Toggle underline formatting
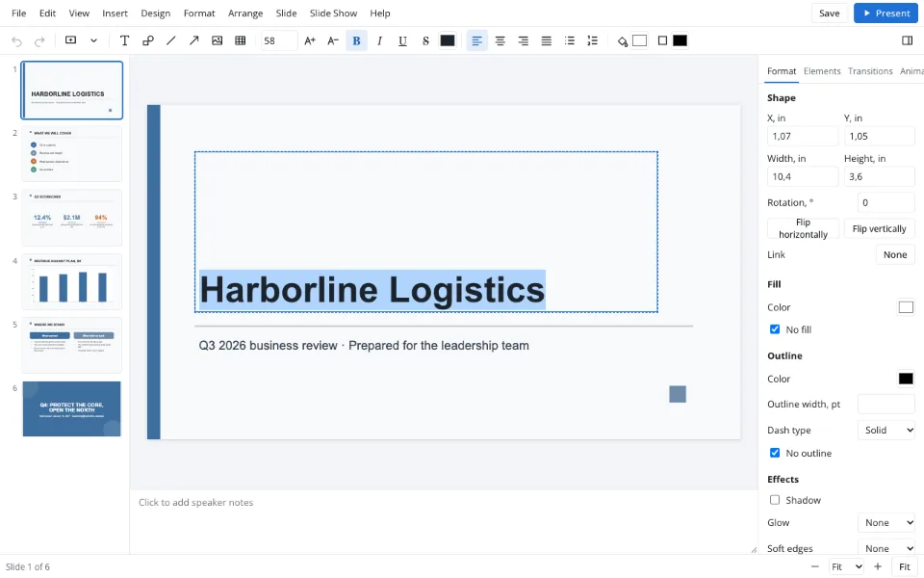This screenshot has width=924, height=578. [x=402, y=40]
